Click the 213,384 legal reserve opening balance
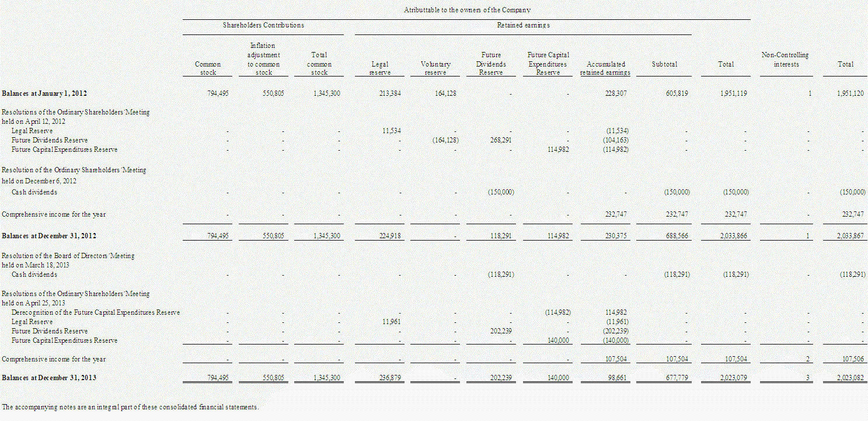868x421 pixels. (x=389, y=93)
